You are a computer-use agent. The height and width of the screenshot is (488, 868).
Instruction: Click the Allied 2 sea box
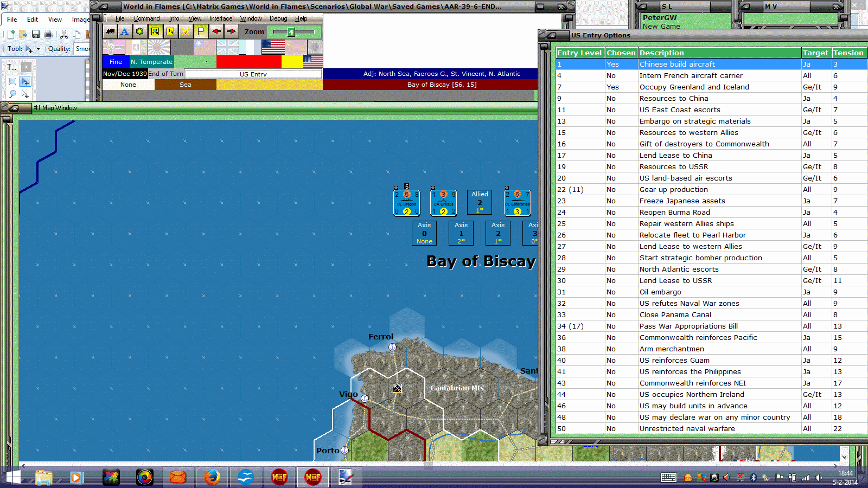click(x=480, y=202)
